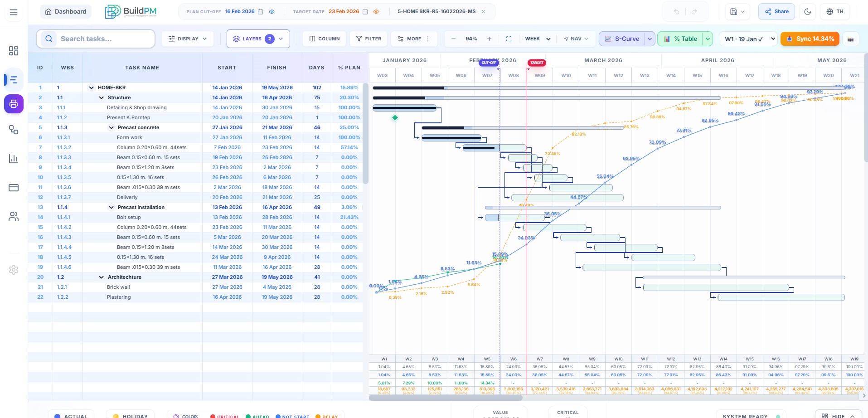The width and height of the screenshot is (868, 418).
Task: Collapse the Architechture group
Action: click(101, 277)
